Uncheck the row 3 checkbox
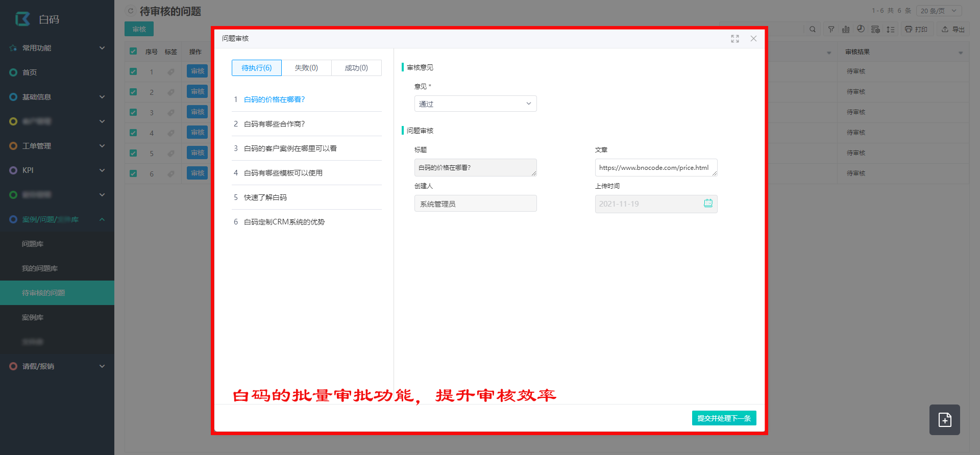This screenshot has height=455, width=980. coord(133,112)
